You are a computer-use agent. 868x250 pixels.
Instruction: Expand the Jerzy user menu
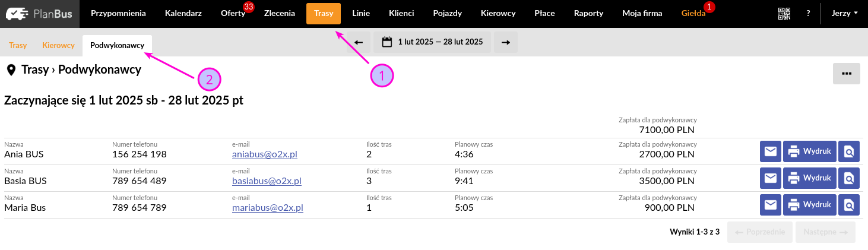(845, 13)
